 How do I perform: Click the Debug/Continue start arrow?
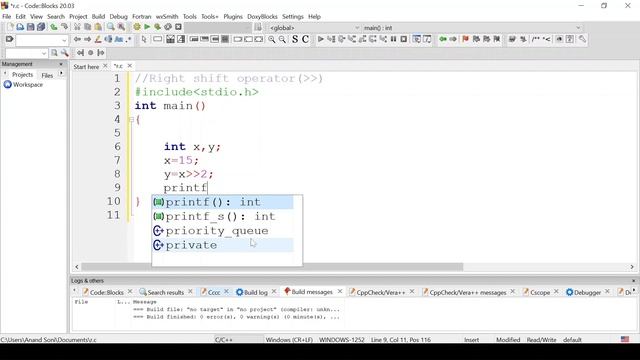coord(321,39)
